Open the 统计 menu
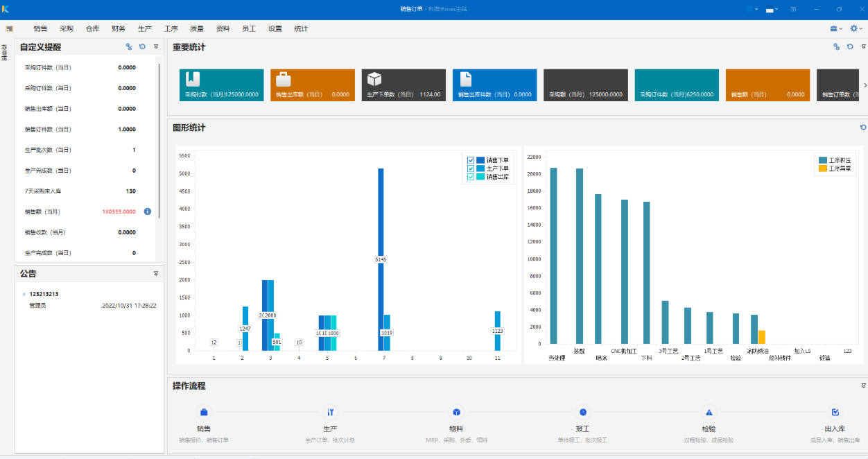Screen dimensions: 868x459 pos(301,29)
